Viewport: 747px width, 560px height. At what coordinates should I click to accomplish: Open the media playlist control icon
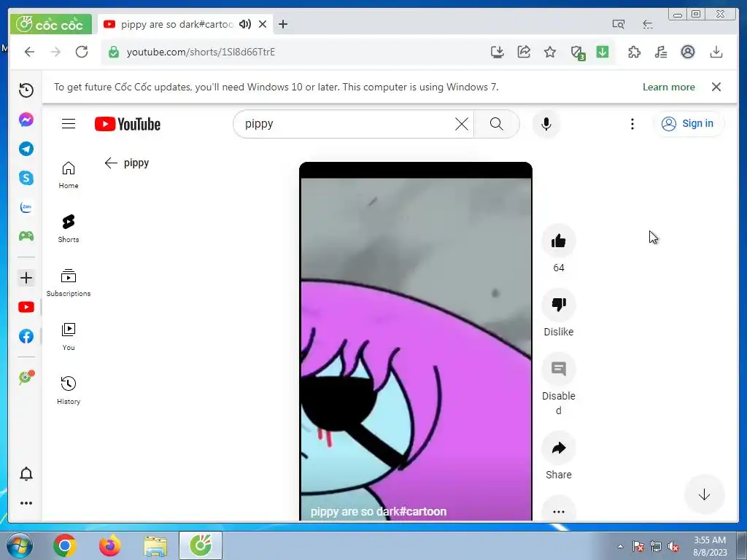(x=661, y=52)
